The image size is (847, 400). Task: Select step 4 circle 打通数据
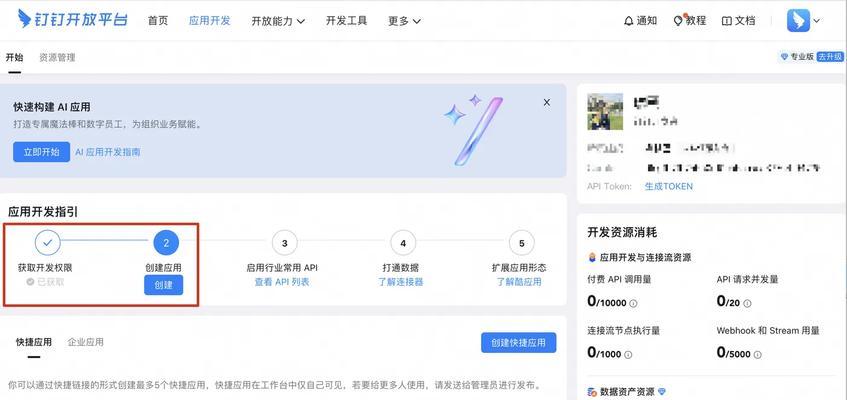point(403,243)
